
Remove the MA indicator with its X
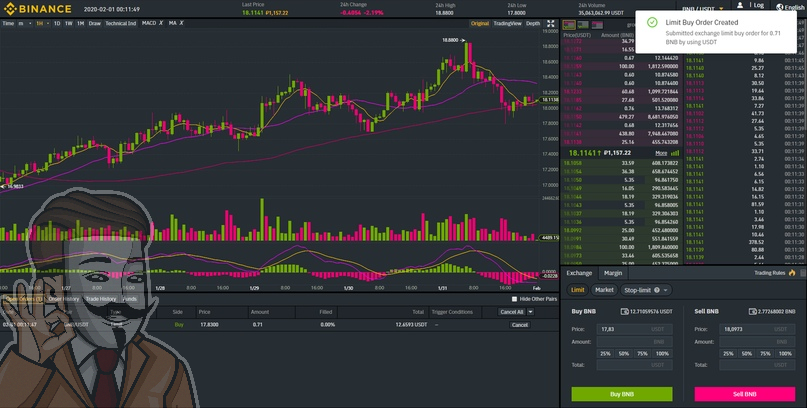click(x=181, y=23)
